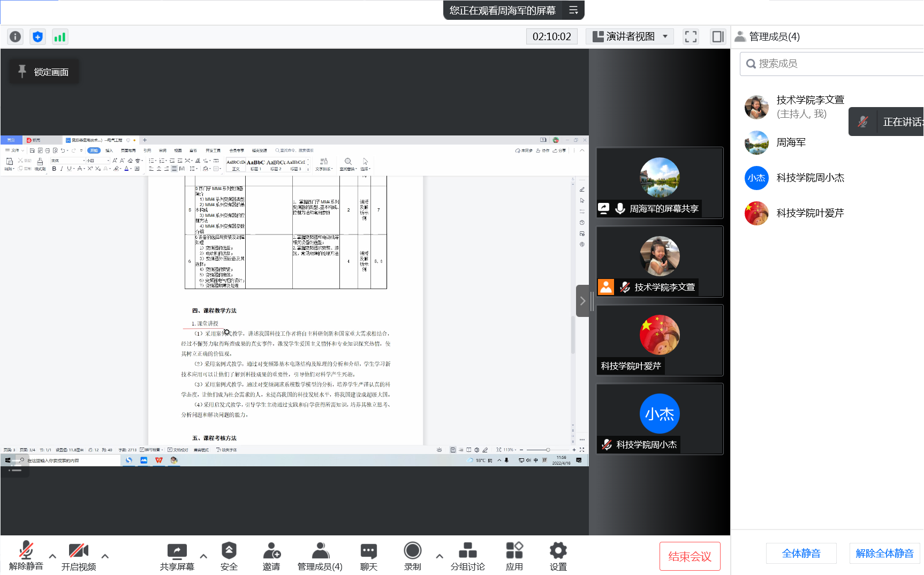Open Breakout discussion groups
Image resolution: width=924 pixels, height=575 pixels.
click(467, 556)
